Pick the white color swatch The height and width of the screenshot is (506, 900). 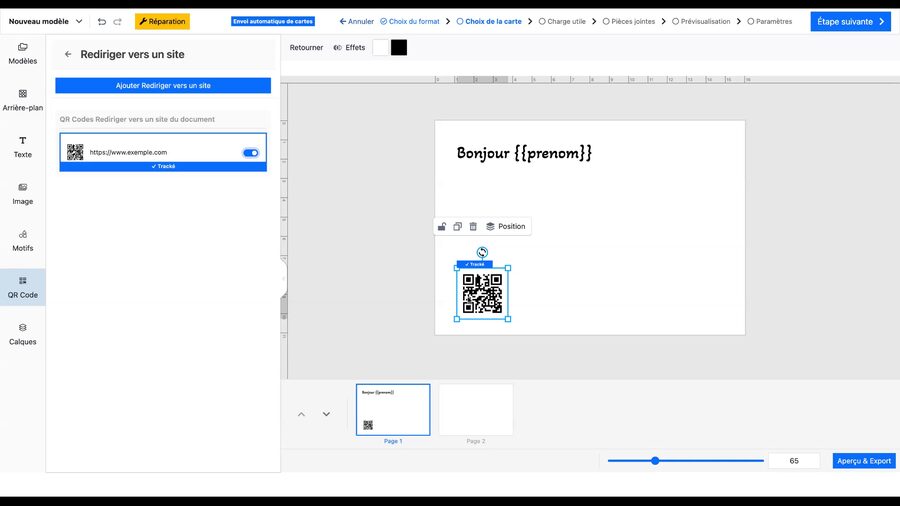pos(381,48)
